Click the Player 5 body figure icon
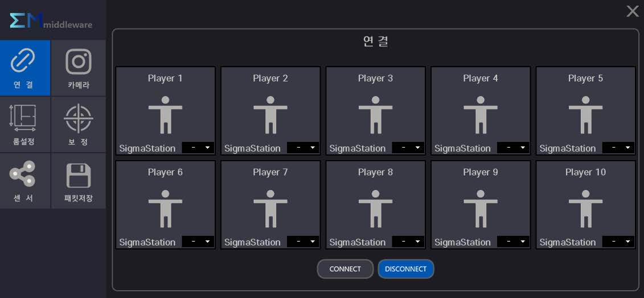 pyautogui.click(x=586, y=115)
